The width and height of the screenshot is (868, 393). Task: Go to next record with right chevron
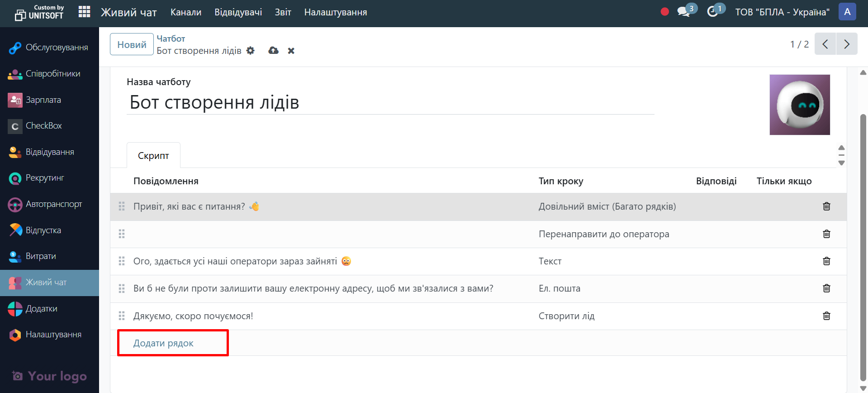pyautogui.click(x=847, y=44)
